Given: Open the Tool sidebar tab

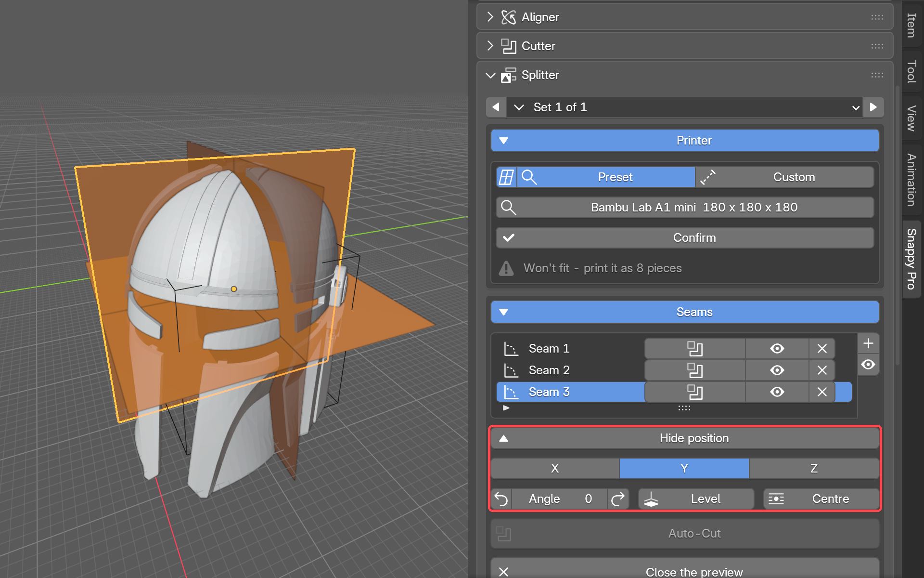Looking at the screenshot, I should [x=911, y=71].
